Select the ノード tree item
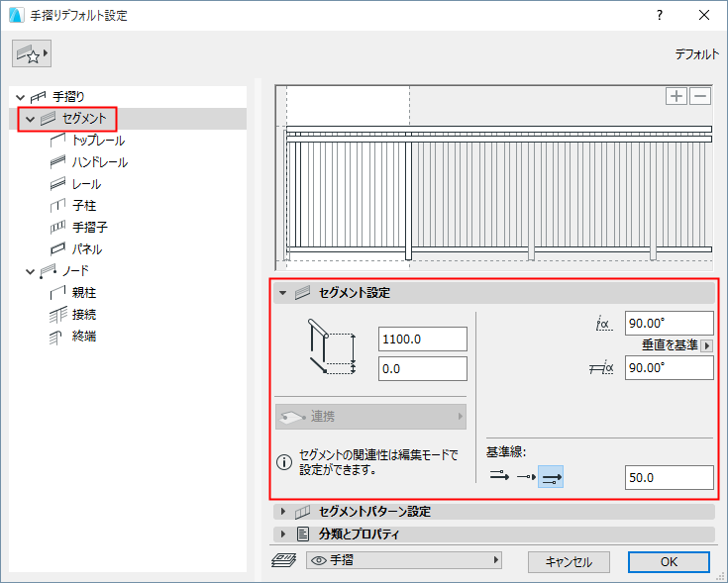The image size is (728, 583). click(x=75, y=270)
